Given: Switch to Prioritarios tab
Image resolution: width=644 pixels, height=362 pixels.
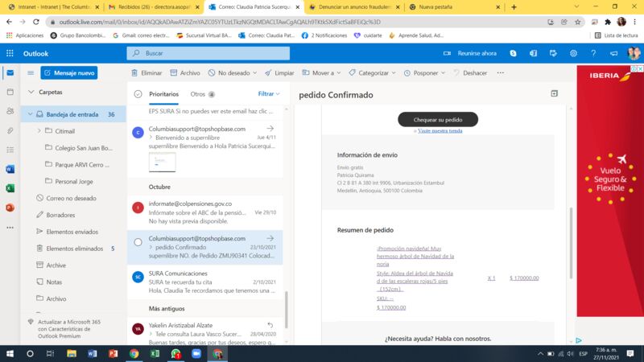Looking at the screenshot, I should point(163,94).
